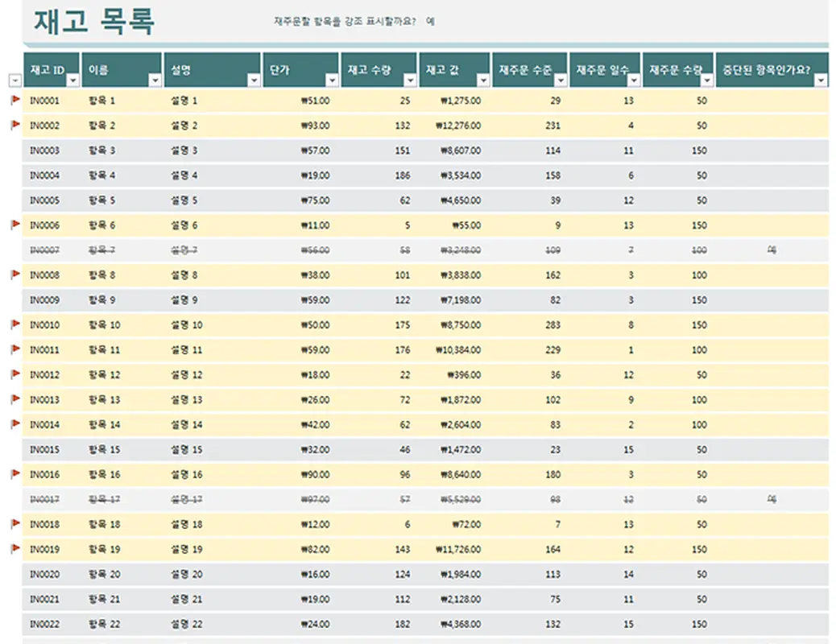Expand the 재고 수량 filter arrow
Viewport: 836px width, 644px height.
tap(410, 80)
